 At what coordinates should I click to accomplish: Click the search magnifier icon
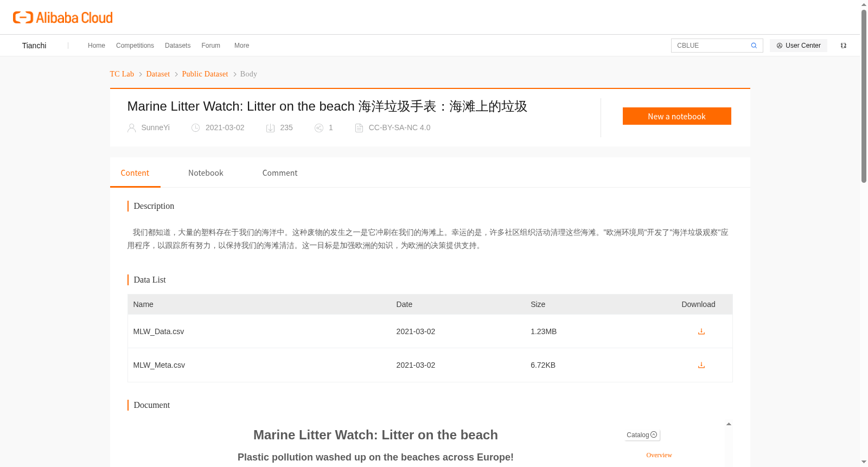[754, 46]
